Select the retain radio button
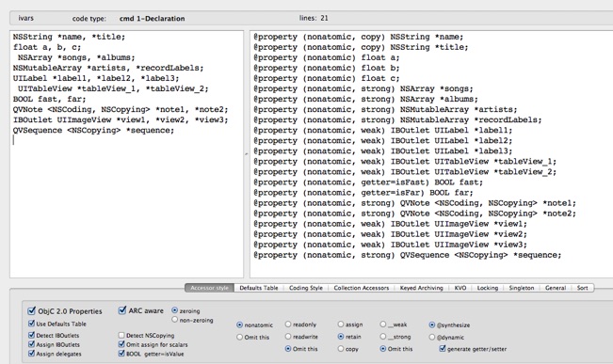Image resolution: width=613 pixels, height=364 pixels. pyautogui.click(x=341, y=337)
